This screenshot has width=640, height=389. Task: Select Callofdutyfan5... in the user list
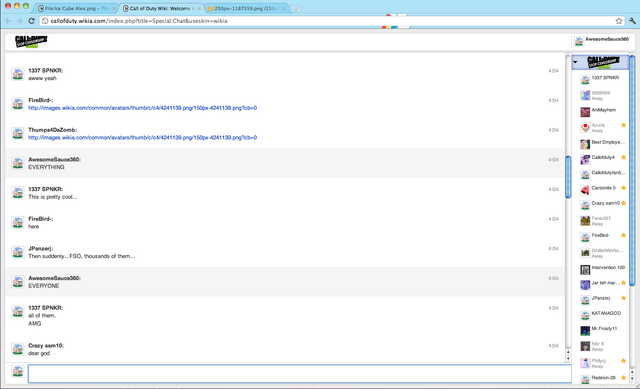point(608,173)
